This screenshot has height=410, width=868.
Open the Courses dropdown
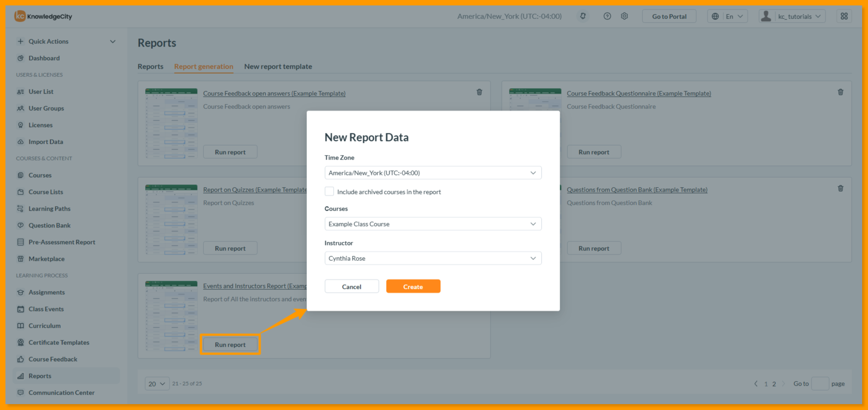tap(433, 224)
